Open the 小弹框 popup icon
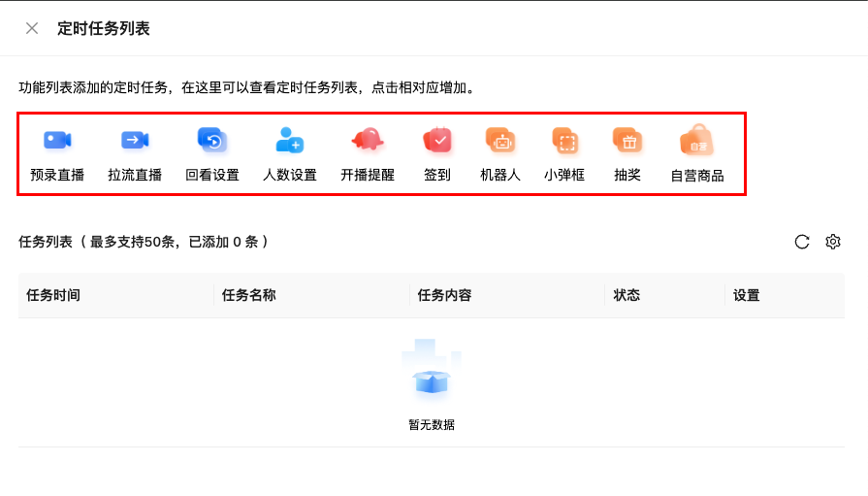868x496 pixels. [x=564, y=141]
